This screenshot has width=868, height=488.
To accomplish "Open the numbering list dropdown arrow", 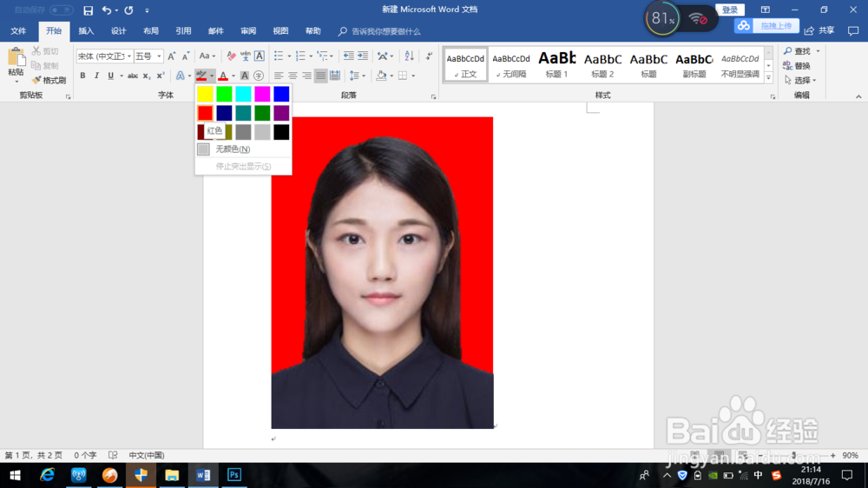I will pos(311,56).
